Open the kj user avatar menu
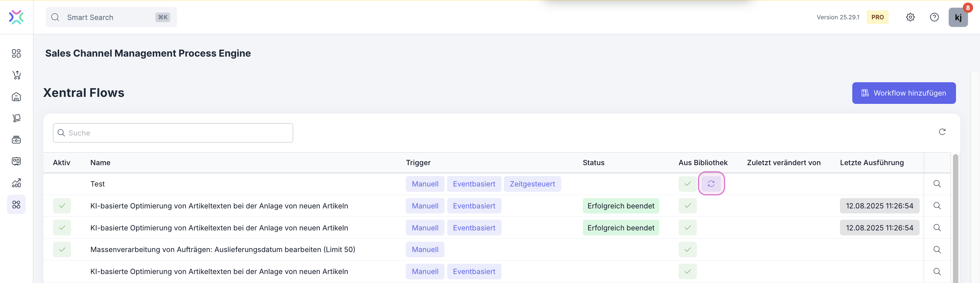980x283 pixels. pos(958,17)
